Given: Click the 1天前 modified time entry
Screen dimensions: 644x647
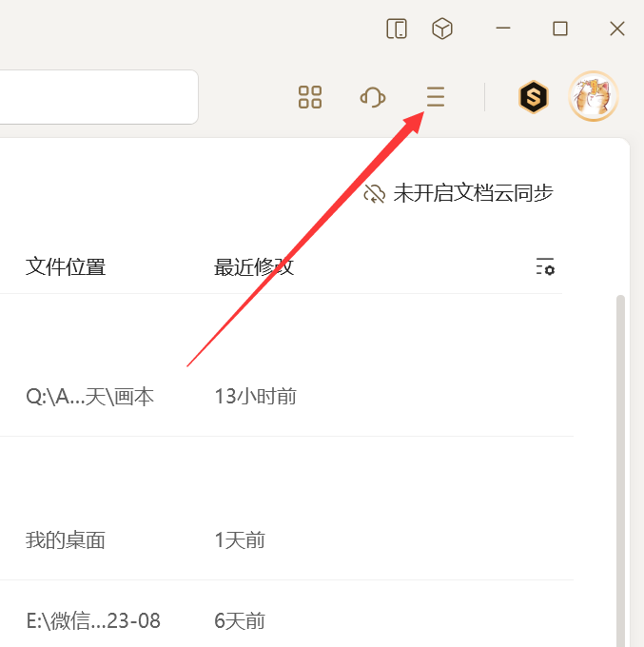Looking at the screenshot, I should pyautogui.click(x=240, y=541).
